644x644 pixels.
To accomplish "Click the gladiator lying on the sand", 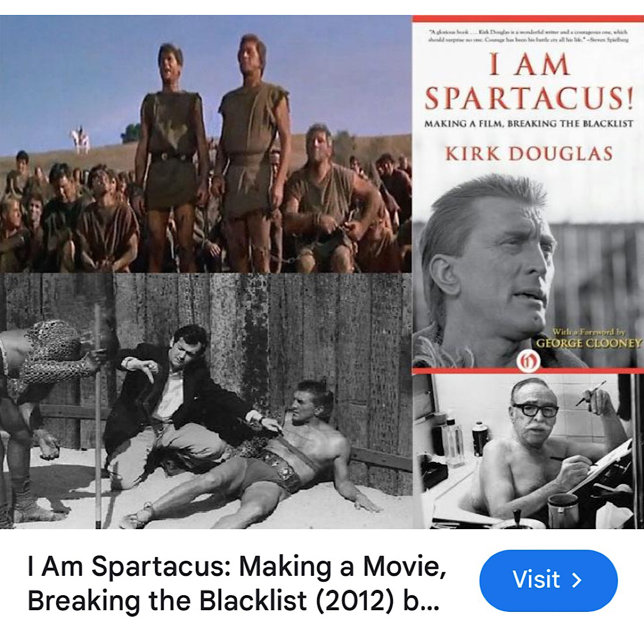I will click(x=258, y=456).
